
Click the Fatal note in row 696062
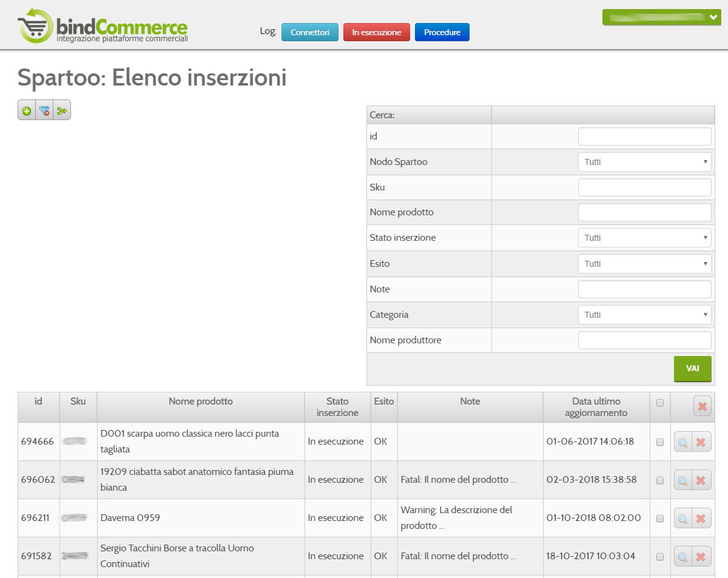coord(459,480)
